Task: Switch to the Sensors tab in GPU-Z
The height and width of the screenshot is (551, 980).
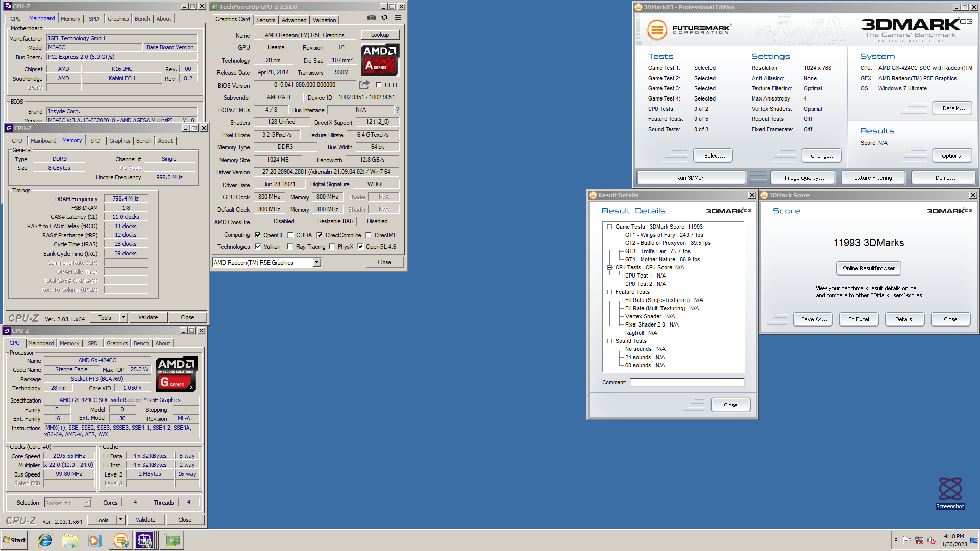Action: click(x=265, y=20)
